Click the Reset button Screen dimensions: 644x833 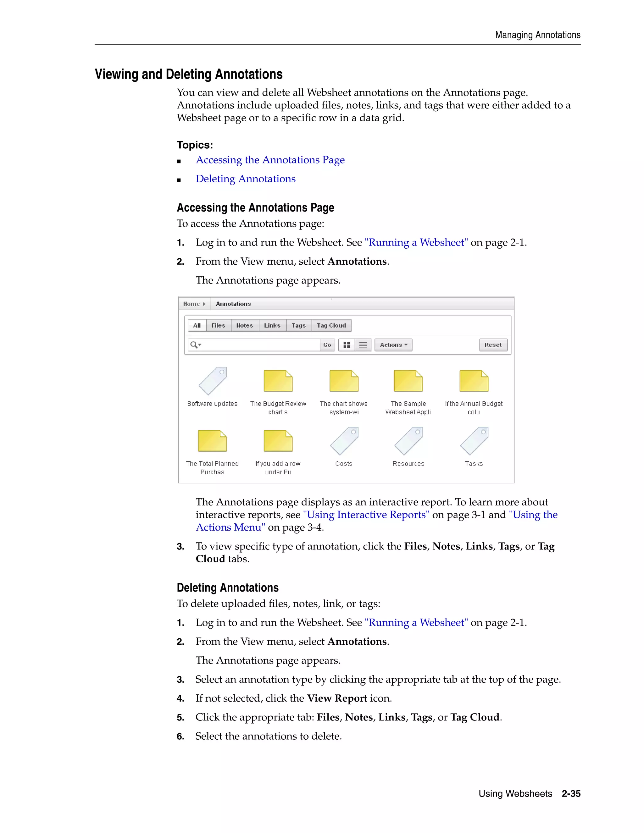pyautogui.click(x=493, y=345)
